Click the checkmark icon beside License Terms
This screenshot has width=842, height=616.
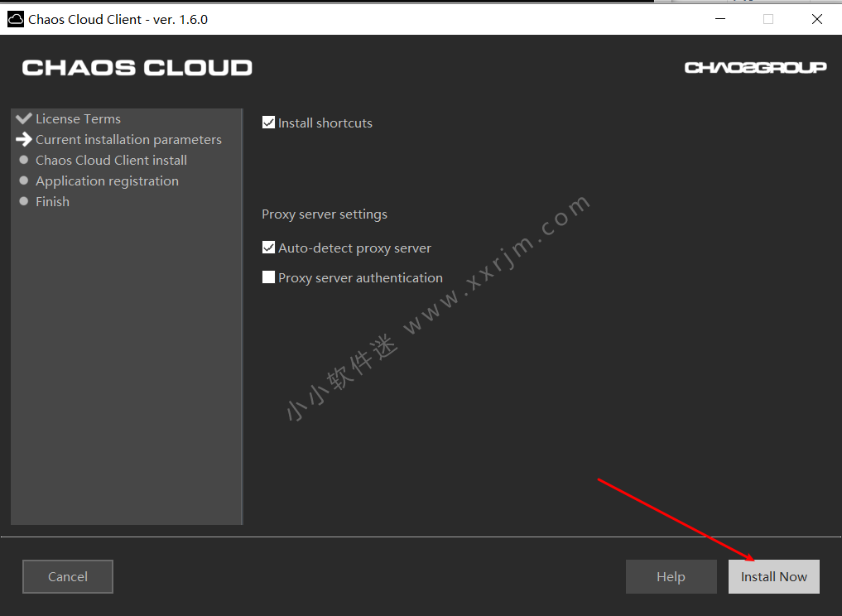point(23,118)
